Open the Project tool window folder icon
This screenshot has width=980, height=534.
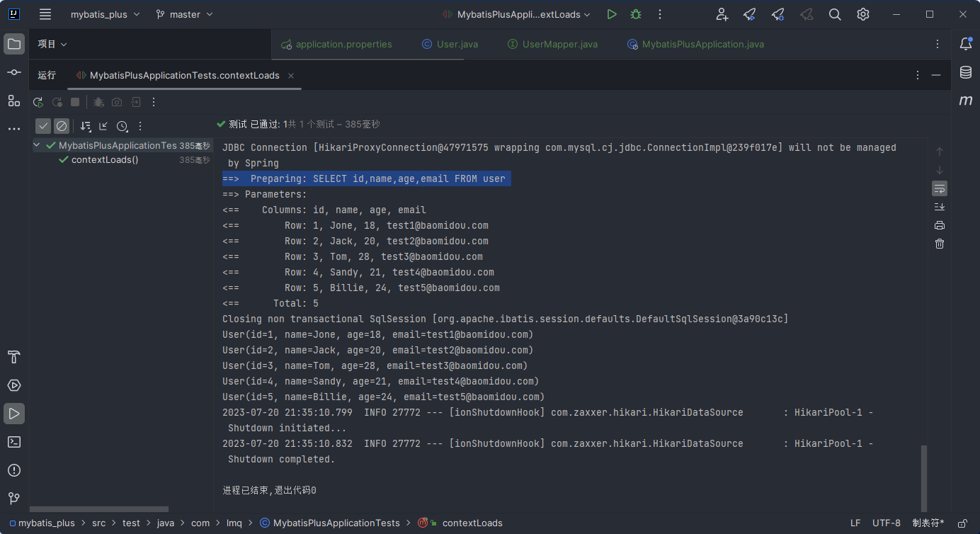[14, 44]
